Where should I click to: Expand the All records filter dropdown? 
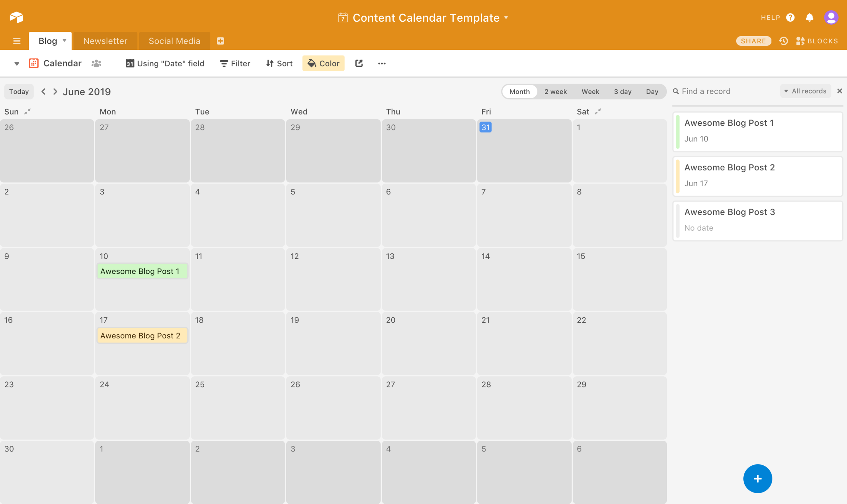pos(805,91)
